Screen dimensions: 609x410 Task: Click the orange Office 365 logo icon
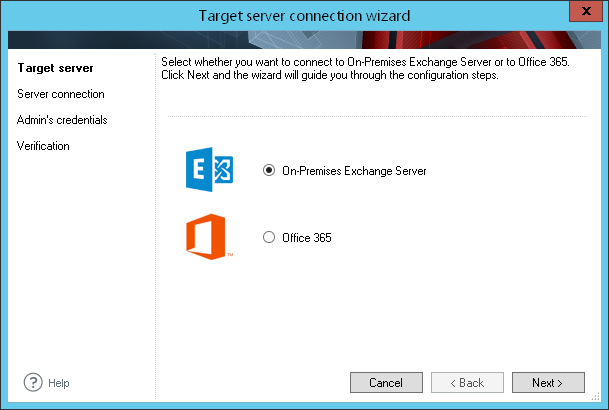coord(209,236)
